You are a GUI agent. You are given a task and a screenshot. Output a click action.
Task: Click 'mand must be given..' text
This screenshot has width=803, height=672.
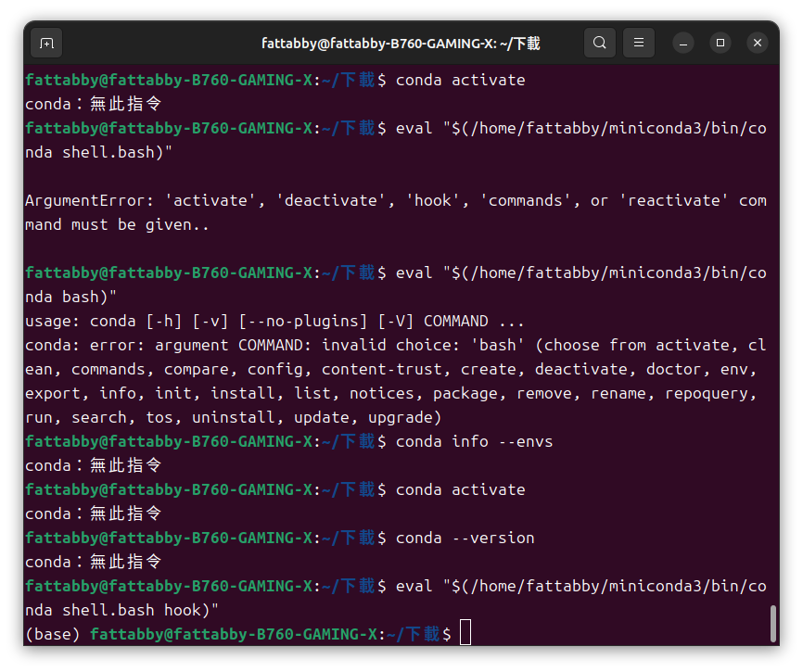pos(117,225)
